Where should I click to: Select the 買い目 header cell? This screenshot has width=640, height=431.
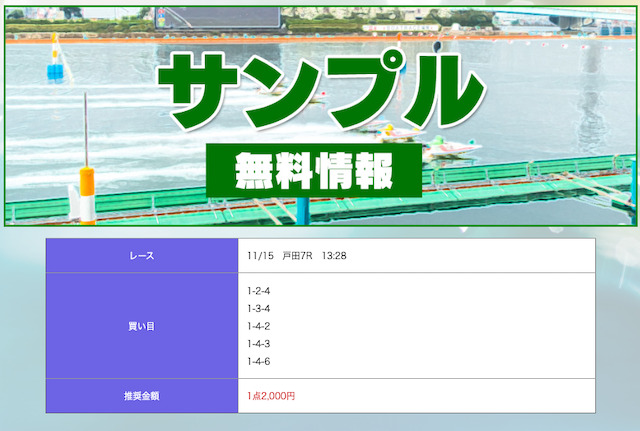tap(142, 326)
